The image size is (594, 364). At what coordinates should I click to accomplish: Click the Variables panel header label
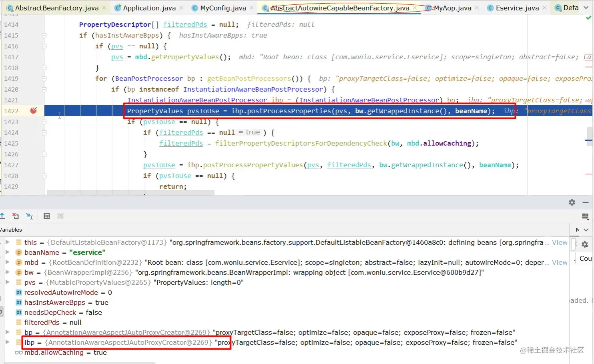click(11, 230)
